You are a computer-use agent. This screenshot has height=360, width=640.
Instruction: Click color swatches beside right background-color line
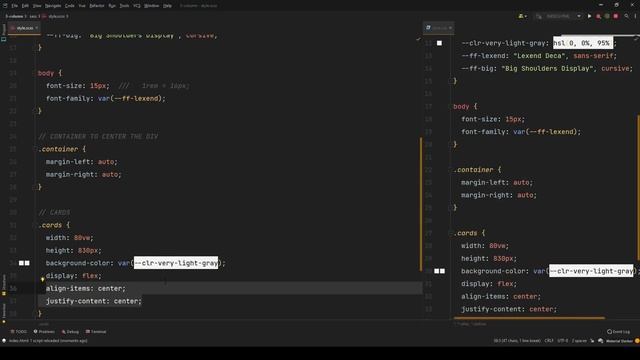(x=440, y=271)
